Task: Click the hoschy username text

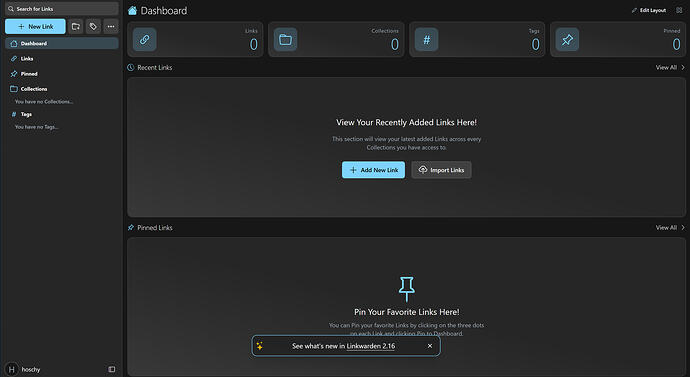Action: coord(31,370)
